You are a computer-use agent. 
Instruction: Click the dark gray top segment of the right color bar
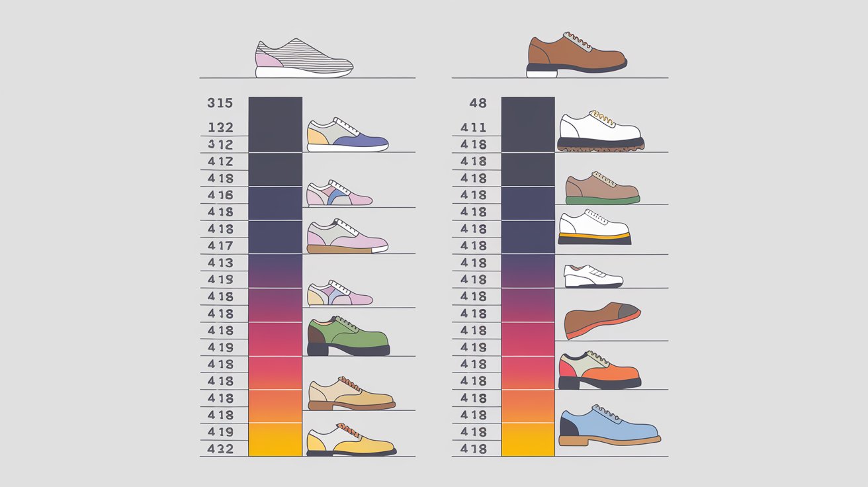pos(528,125)
